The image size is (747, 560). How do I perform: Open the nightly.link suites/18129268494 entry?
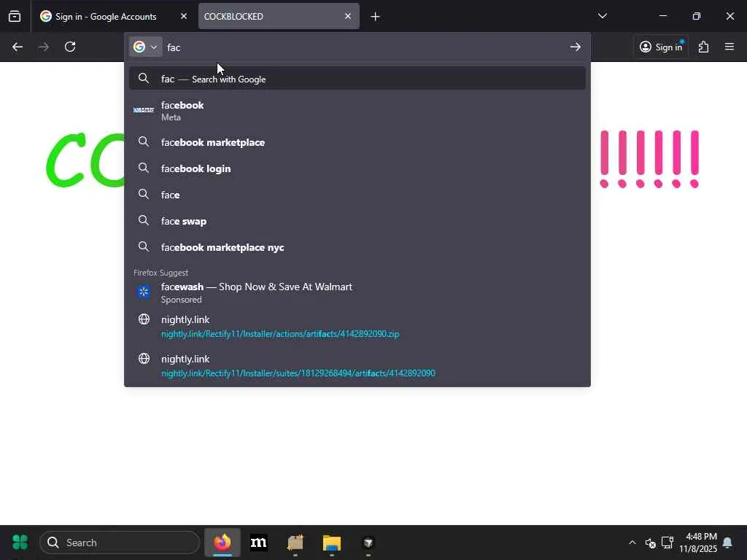357,365
